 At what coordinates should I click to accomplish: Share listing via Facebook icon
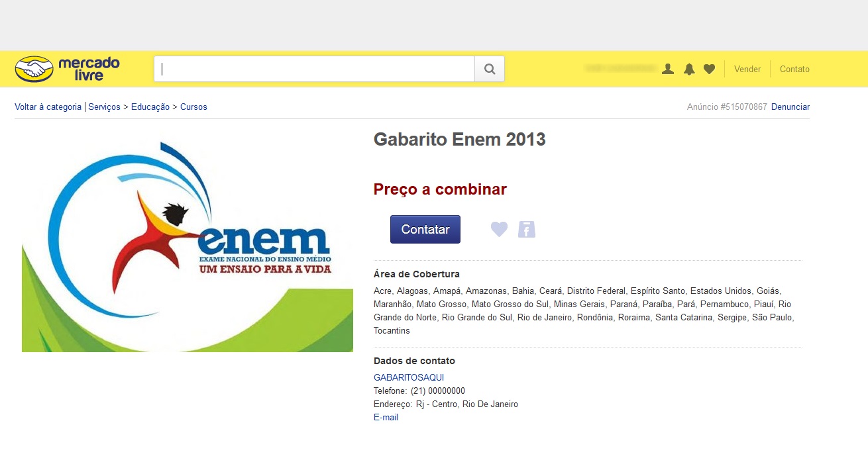coord(527,229)
